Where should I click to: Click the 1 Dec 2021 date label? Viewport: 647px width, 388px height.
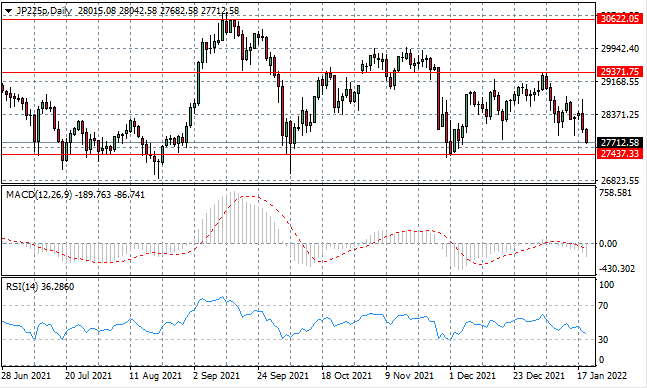click(472, 376)
